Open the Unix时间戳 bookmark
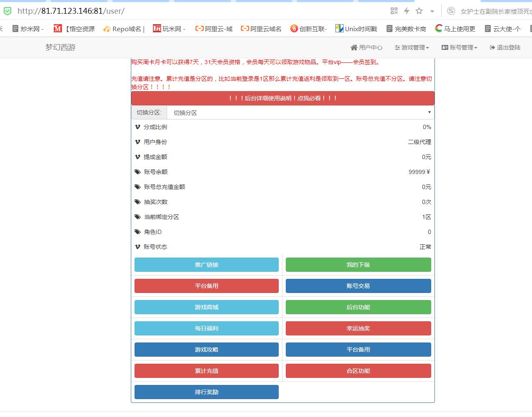Viewport: 532px width, 417px height. (x=356, y=29)
